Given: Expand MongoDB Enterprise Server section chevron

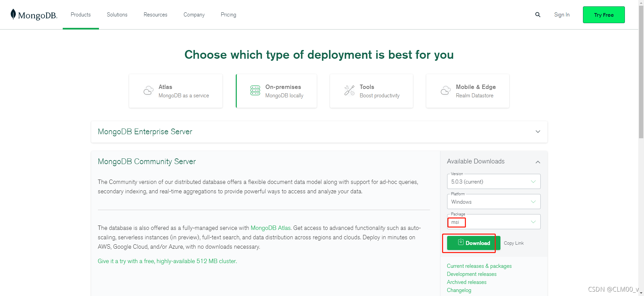Looking at the screenshot, I should coord(538,132).
